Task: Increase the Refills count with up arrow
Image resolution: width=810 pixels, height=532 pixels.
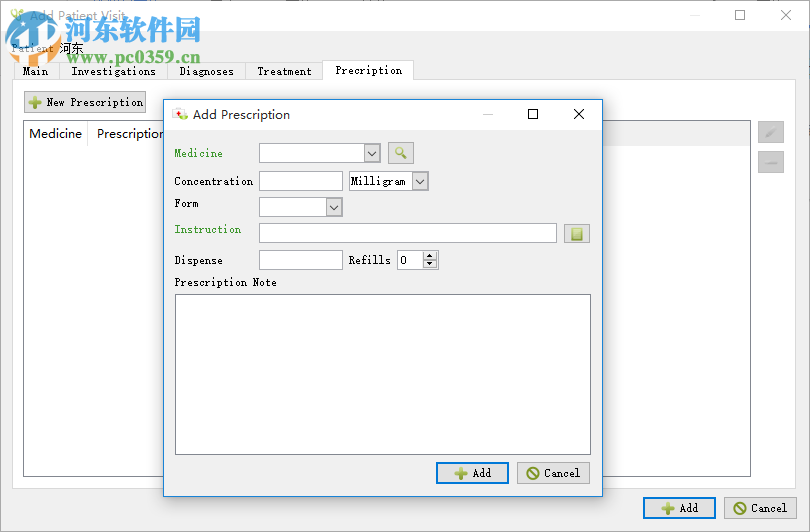Action: click(x=430, y=256)
